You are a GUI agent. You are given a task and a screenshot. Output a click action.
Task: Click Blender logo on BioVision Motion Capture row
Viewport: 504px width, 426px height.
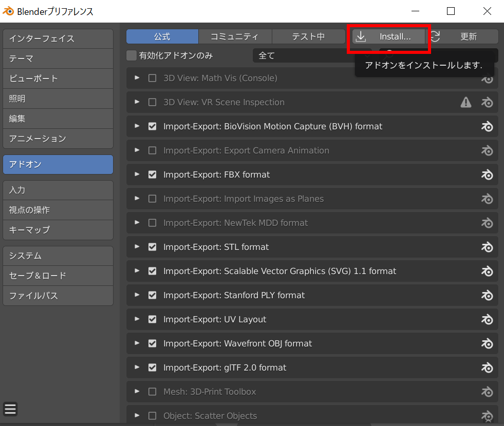(x=487, y=126)
